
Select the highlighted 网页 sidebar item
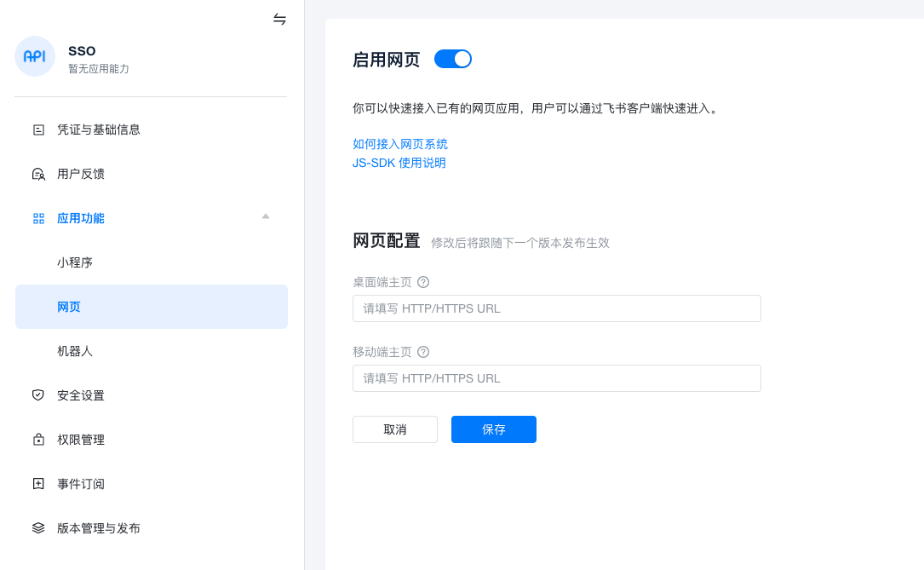pyautogui.click(x=152, y=307)
